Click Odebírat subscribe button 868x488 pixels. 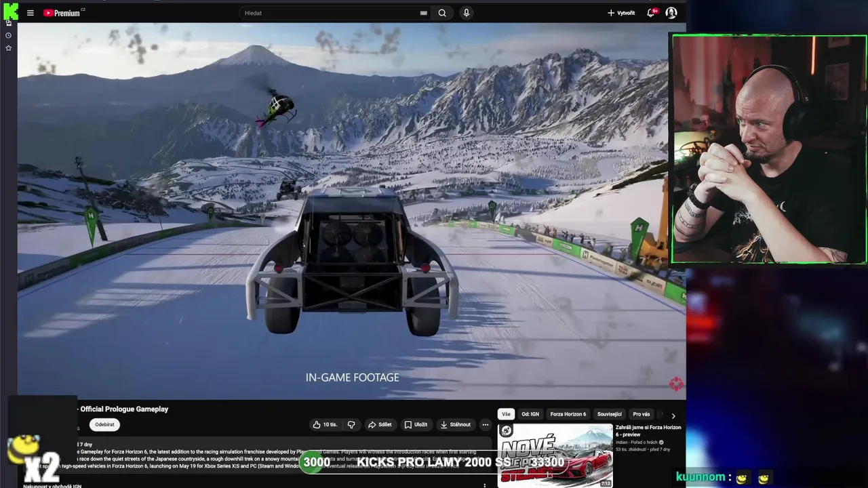point(104,424)
